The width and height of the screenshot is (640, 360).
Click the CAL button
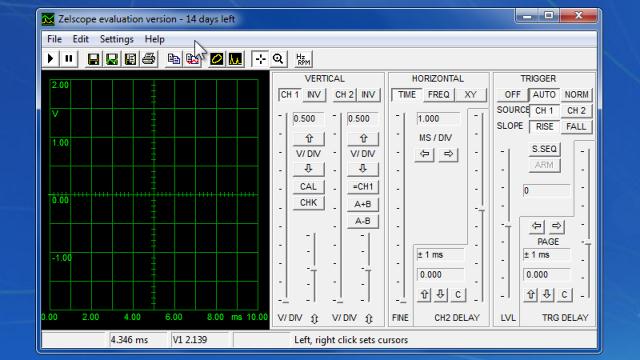(309, 187)
